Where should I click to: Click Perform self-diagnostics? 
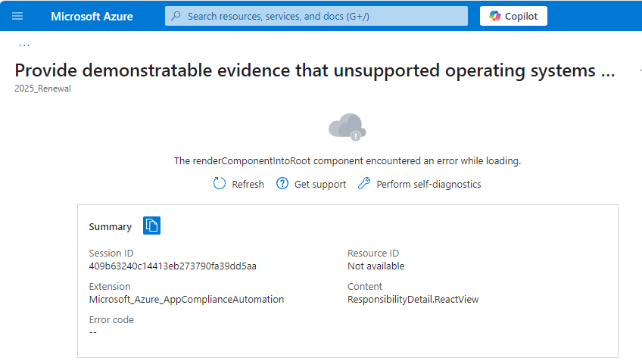[x=419, y=184]
